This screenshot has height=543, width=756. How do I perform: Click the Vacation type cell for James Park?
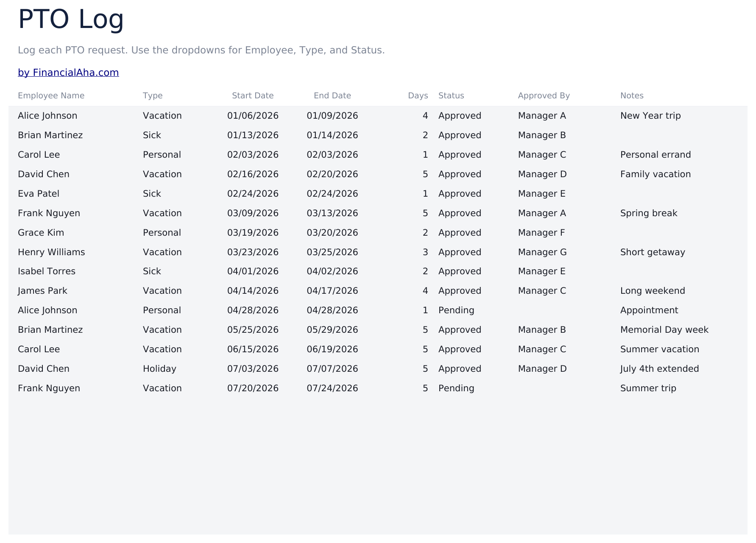tap(162, 291)
